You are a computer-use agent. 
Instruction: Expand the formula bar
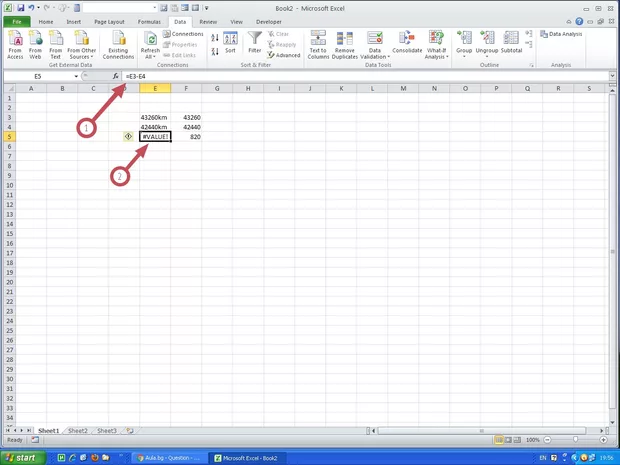(x=612, y=76)
